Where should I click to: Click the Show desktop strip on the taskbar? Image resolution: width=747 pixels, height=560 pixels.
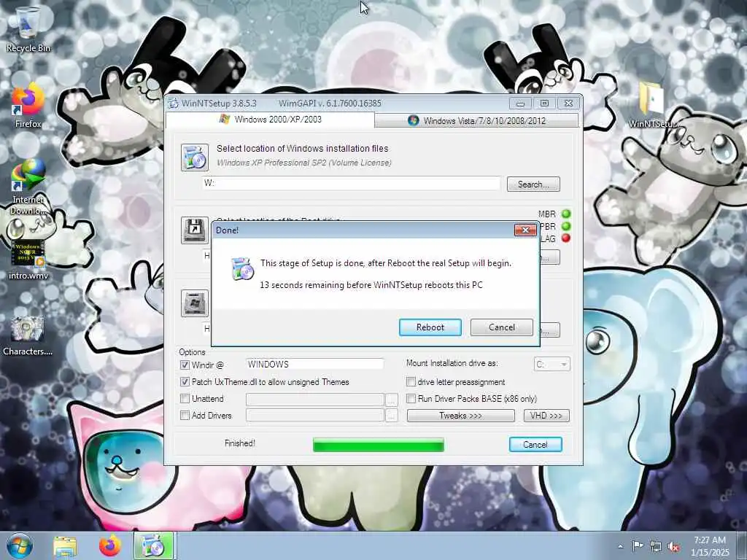click(742, 545)
